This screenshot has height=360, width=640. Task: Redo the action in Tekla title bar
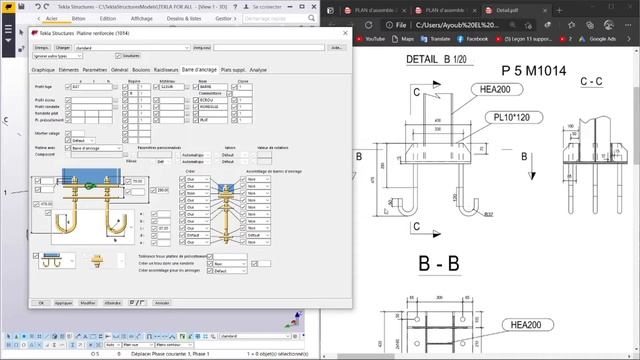[x=46, y=7]
